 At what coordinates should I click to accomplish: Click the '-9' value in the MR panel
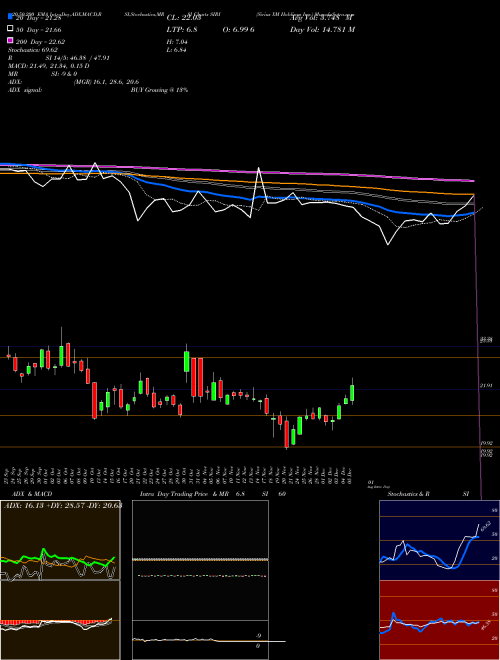[258, 636]
